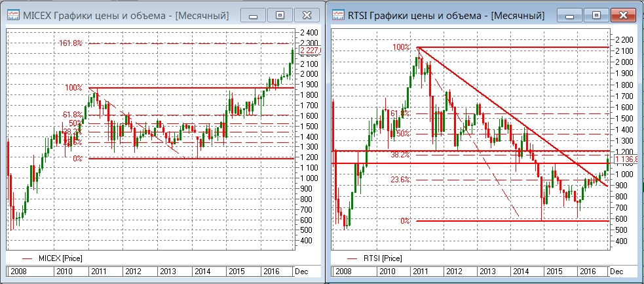Minimize the MICEX chart window
This screenshot has height=284, width=644.
(x=255, y=14)
